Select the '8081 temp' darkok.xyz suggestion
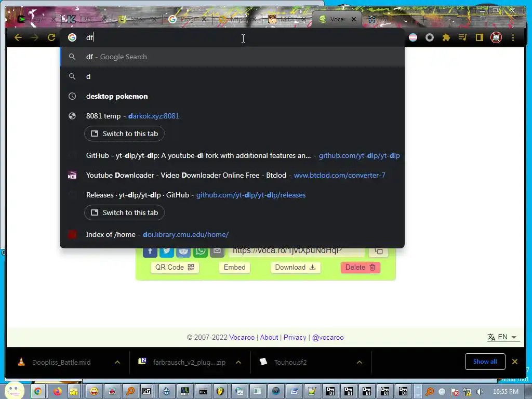Image resolution: width=532 pixels, height=399 pixels. click(x=232, y=116)
